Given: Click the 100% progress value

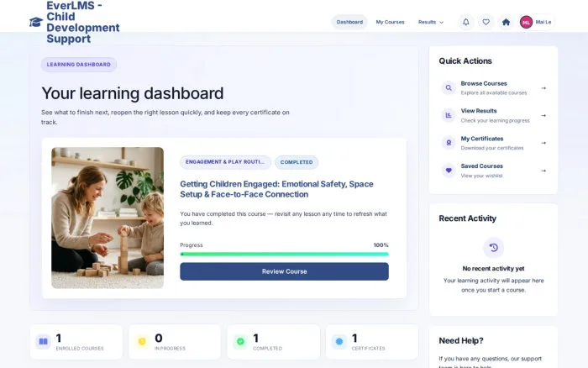Looking at the screenshot, I should 381,245.
